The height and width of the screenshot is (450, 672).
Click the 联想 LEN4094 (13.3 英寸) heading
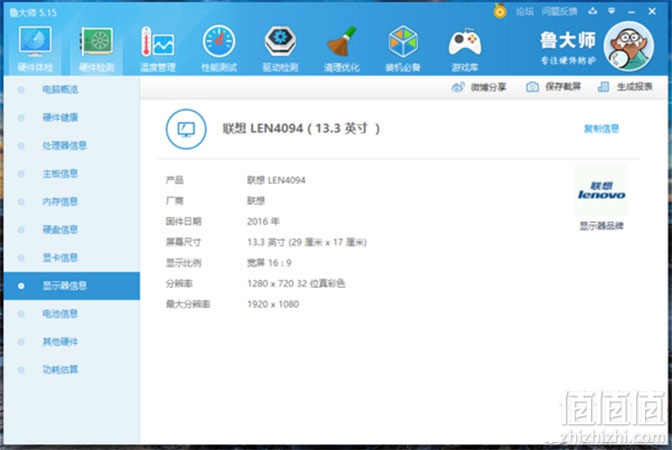pyautogui.click(x=301, y=129)
